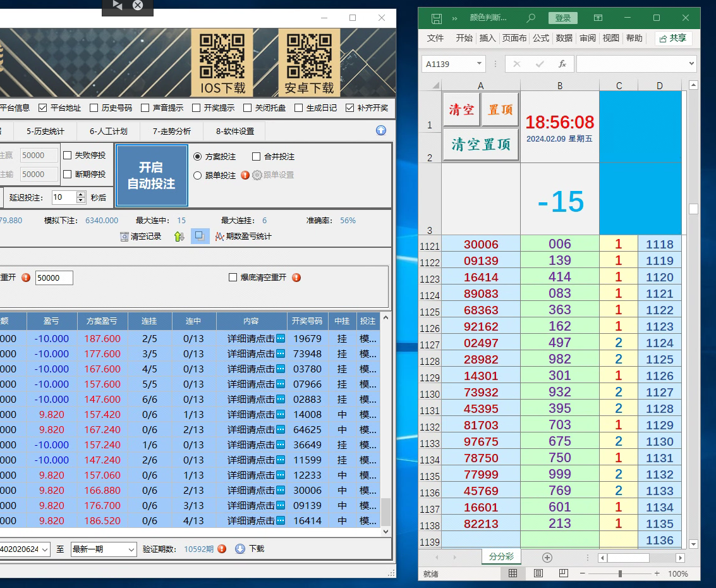Expand the Name Box dropdown showing A1139

(x=480, y=64)
